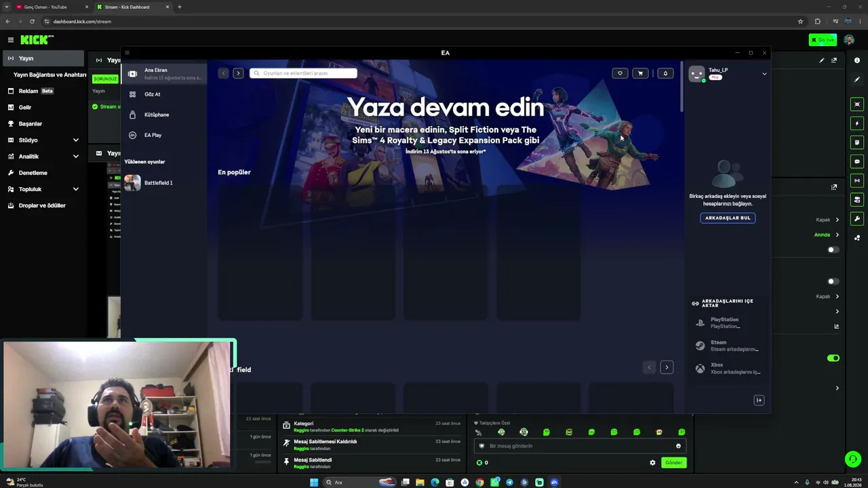Screen dimensions: 868x488
Task: Open the Tahu_LP profile dropdown
Action: (764, 74)
